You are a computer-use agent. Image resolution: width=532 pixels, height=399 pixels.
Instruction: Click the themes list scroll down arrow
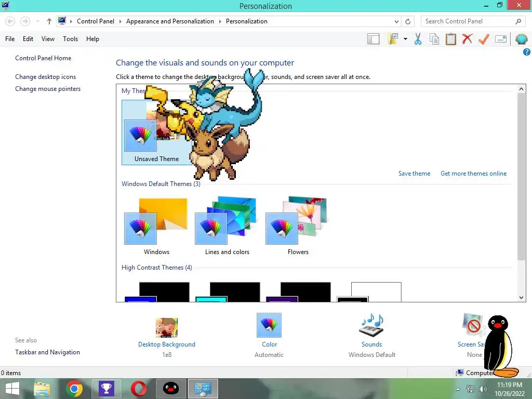[x=521, y=298]
